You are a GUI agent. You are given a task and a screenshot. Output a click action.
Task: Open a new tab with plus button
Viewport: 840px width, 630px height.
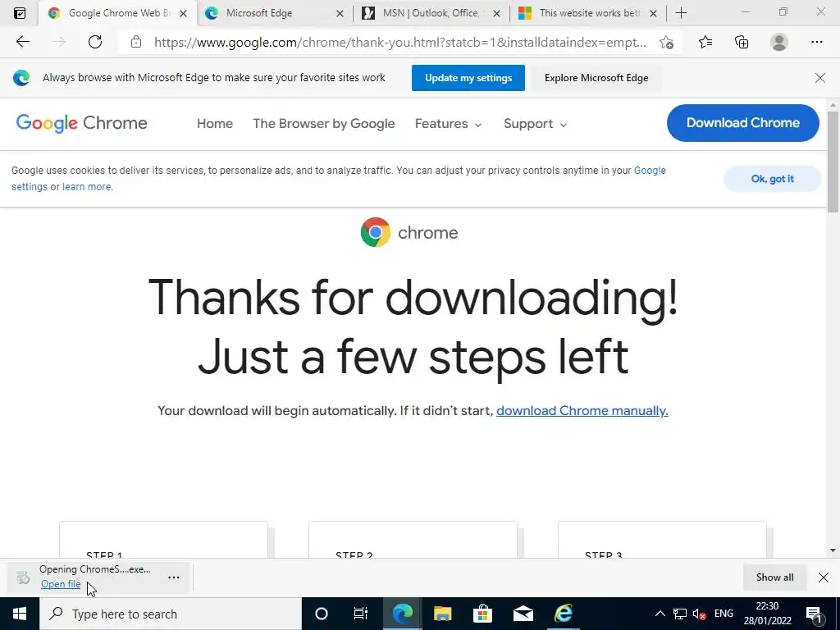[681, 13]
